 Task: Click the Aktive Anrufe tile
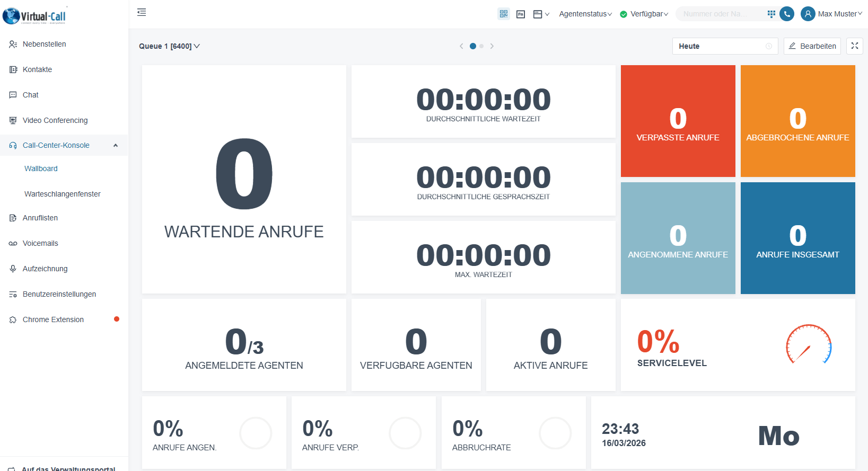550,345
